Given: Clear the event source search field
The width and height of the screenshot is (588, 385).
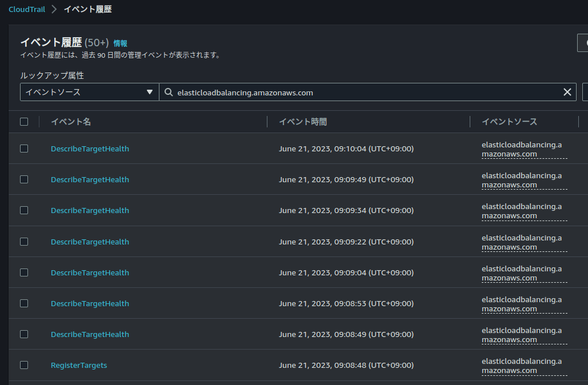Looking at the screenshot, I should (567, 92).
